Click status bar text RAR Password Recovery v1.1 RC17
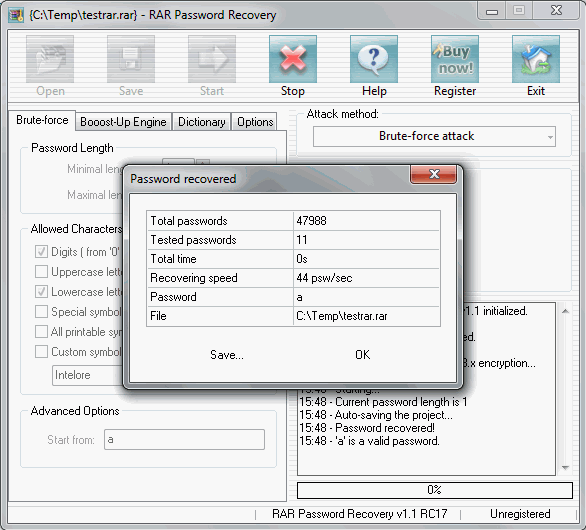586x530 pixels. tap(360, 514)
